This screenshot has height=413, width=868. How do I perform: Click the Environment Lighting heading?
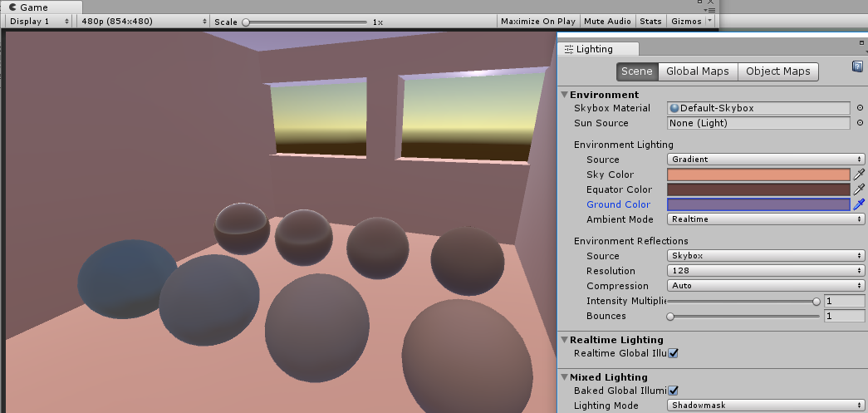623,145
